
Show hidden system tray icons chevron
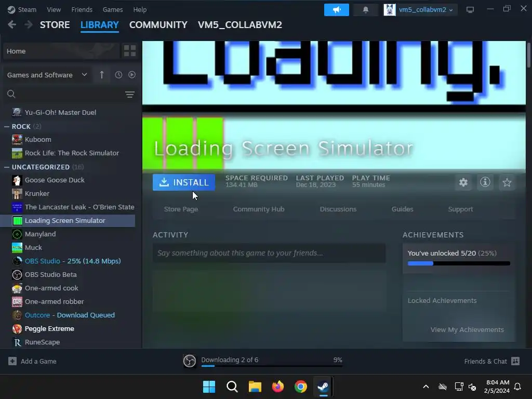(426, 387)
